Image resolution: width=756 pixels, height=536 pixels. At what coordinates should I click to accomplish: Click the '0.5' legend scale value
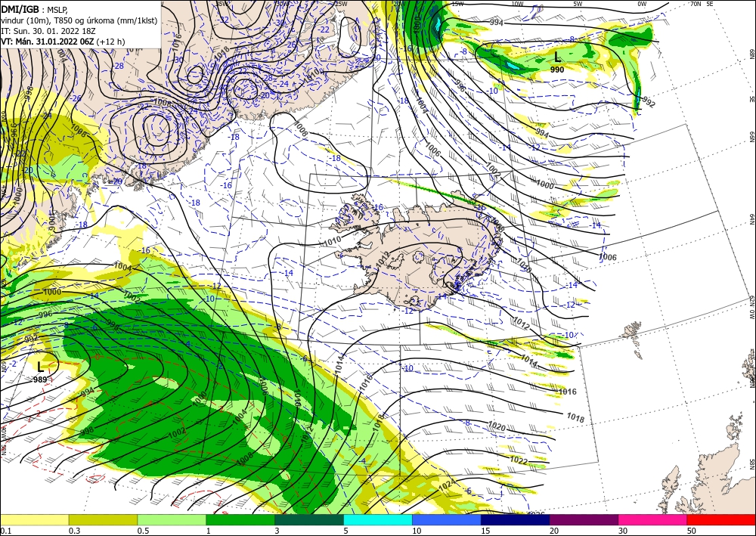143,531
